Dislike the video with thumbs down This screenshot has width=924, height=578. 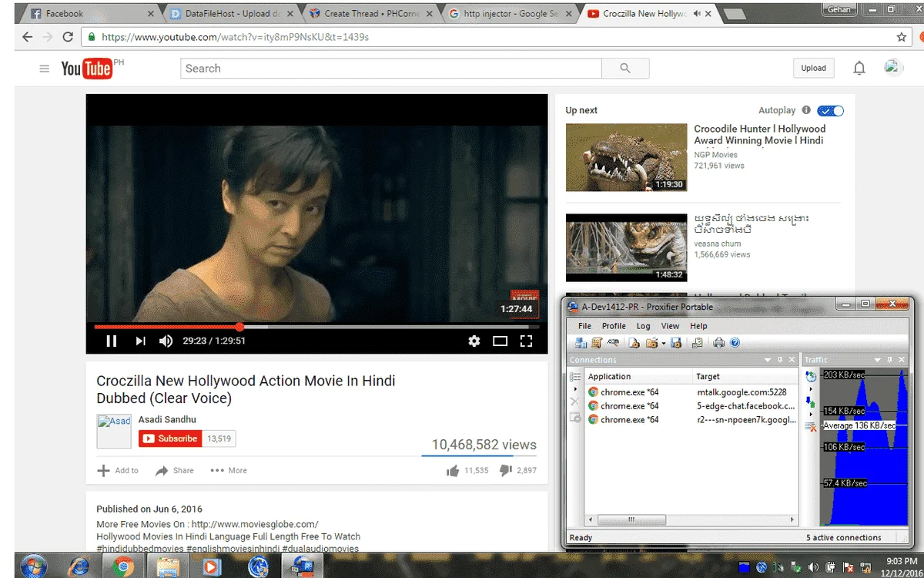[506, 470]
